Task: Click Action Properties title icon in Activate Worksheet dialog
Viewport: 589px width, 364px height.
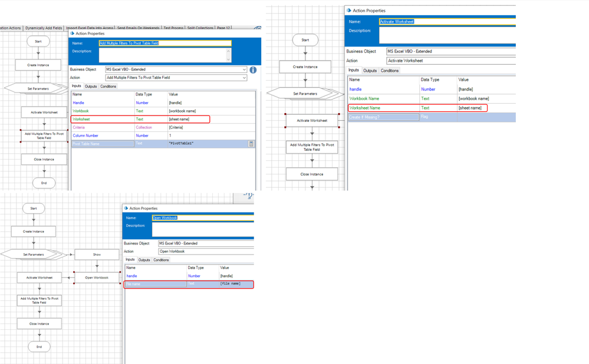Action: 349,11
